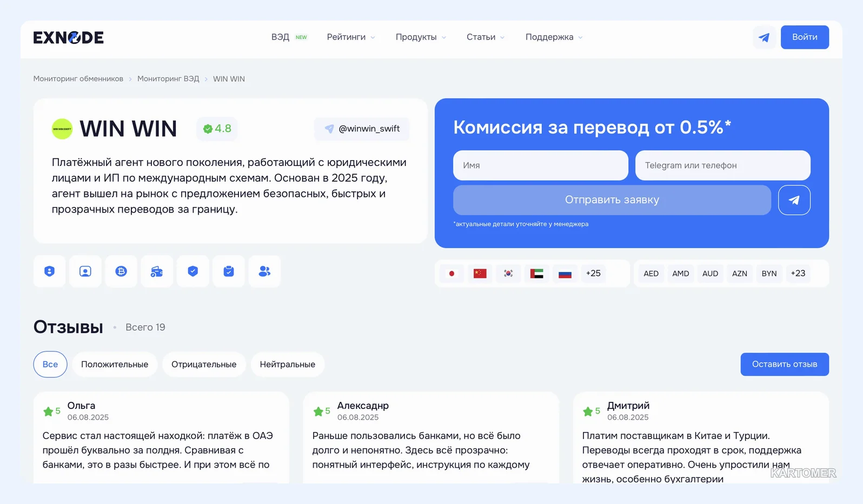Expand Поддержка dropdown menu

[x=554, y=37]
